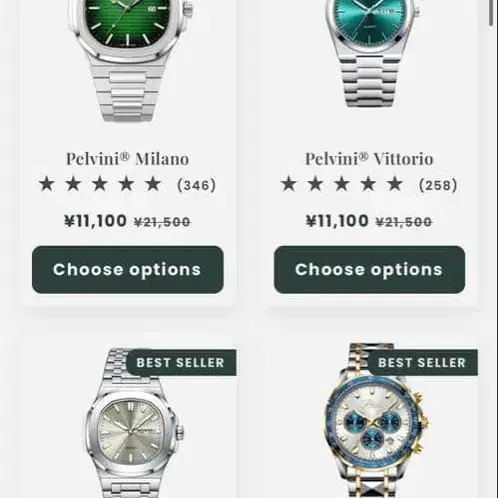Screen dimensions: 498x498
Task: Click the BEST SELLER badge on silver watch
Action: point(181,363)
